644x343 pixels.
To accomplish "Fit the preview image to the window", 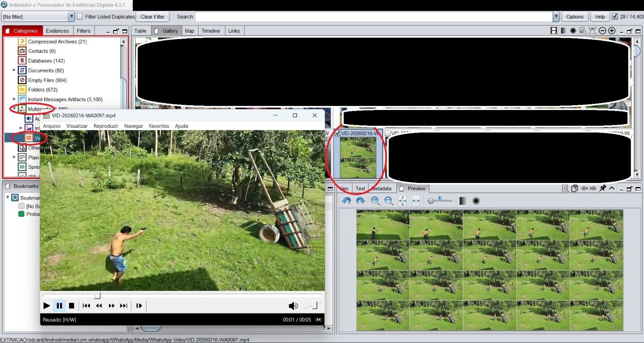I will click(x=402, y=201).
